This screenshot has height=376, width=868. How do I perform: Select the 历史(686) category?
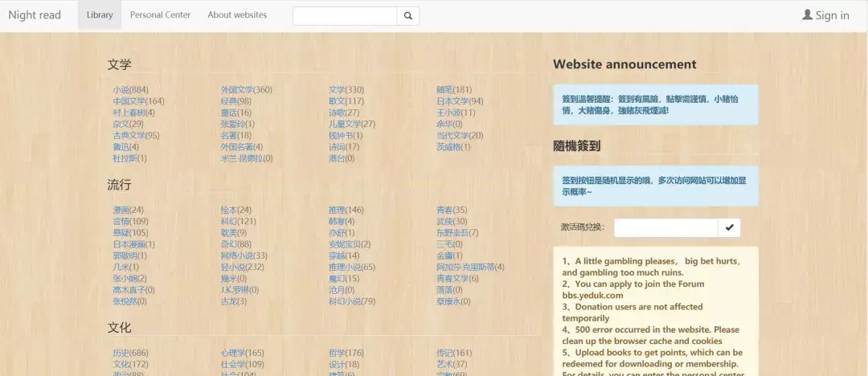[x=130, y=353]
